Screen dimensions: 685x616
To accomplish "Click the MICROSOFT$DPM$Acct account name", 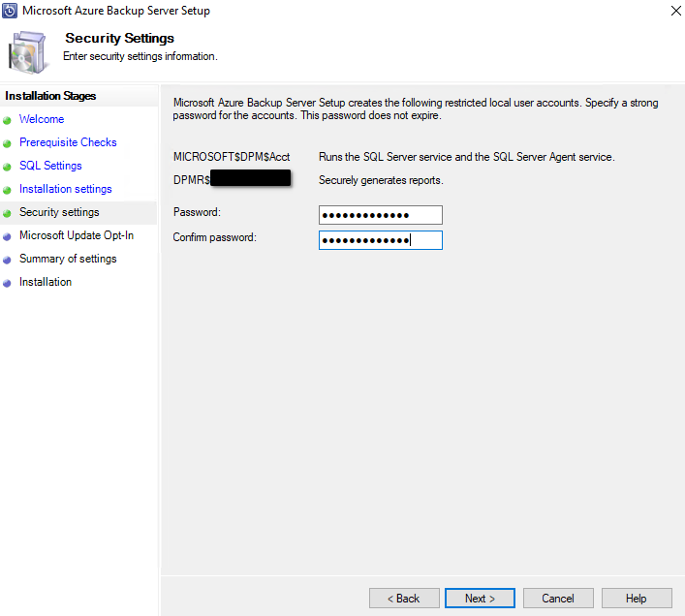I will click(232, 157).
